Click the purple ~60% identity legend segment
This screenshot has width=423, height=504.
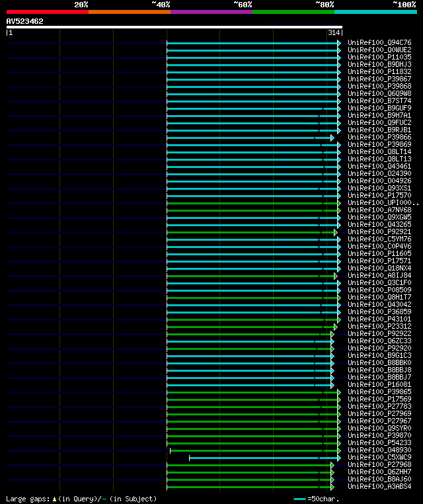[211, 12]
